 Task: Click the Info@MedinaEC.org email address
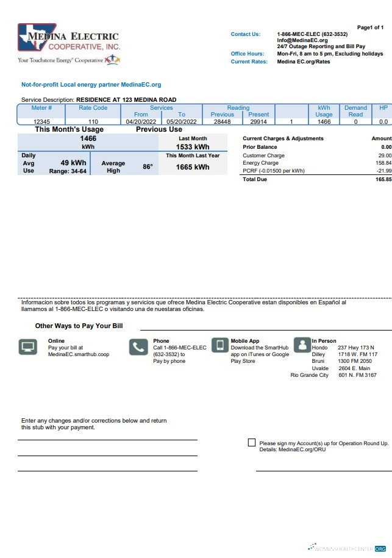click(302, 40)
